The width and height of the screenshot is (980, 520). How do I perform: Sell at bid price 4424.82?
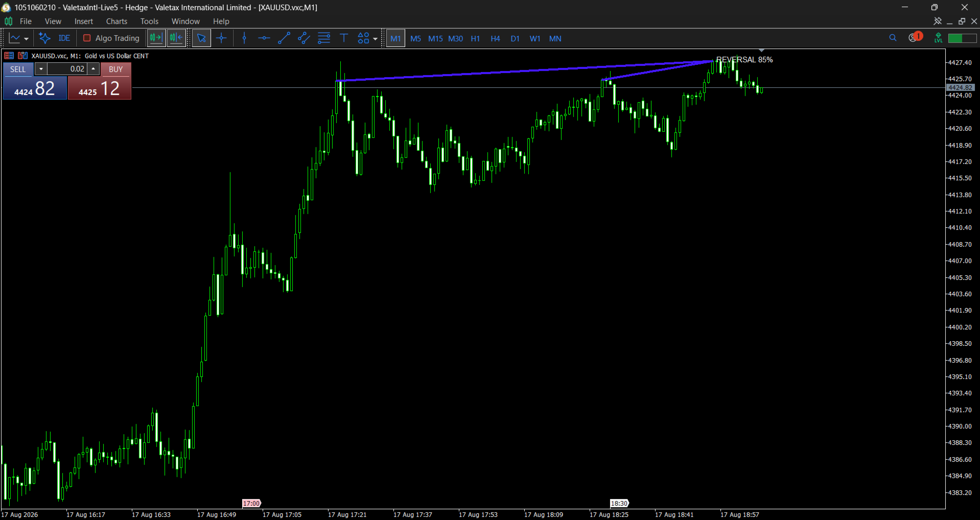pos(35,88)
